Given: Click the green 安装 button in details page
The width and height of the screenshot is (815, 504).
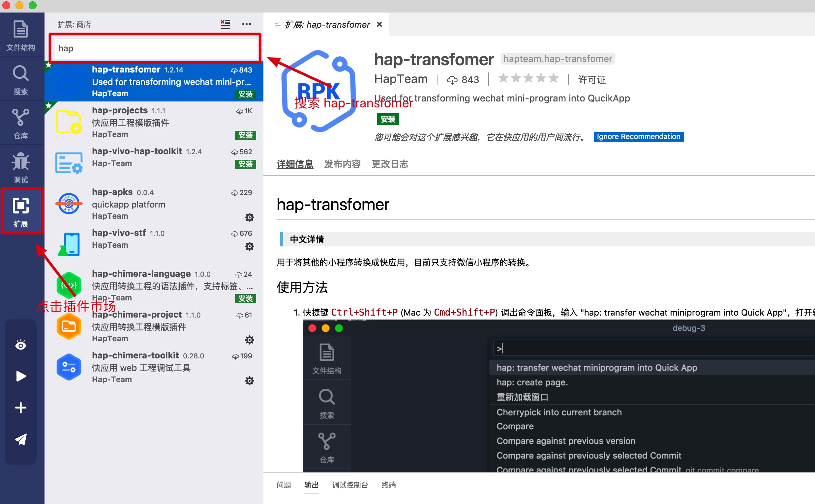Looking at the screenshot, I should click(x=388, y=119).
